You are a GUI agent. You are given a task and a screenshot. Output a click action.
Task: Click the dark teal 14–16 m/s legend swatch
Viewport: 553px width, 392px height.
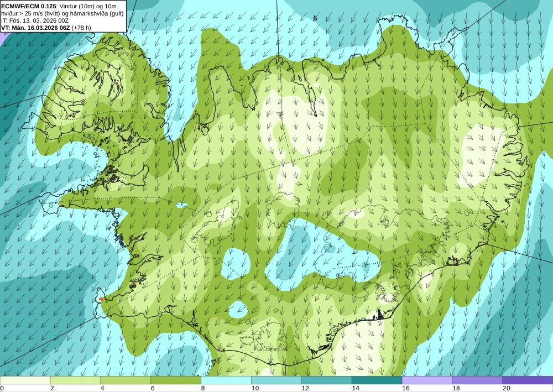coord(377,380)
